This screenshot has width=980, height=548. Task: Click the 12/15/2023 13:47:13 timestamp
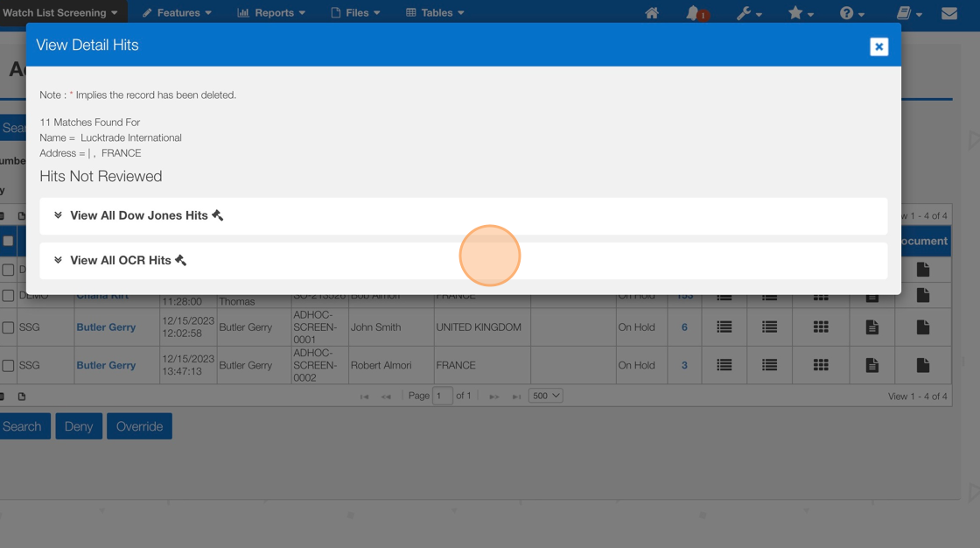(188, 365)
